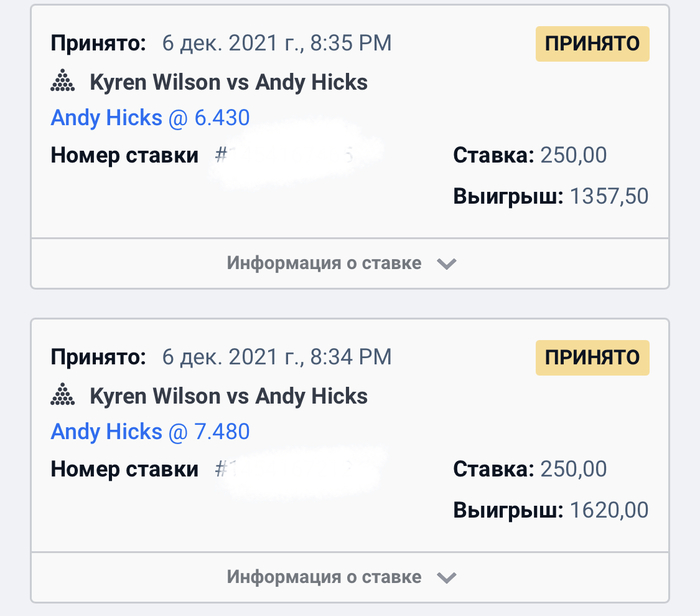Click the Выигрыш amount 1620,00
Image resolution: width=700 pixels, height=616 pixels.
click(609, 510)
